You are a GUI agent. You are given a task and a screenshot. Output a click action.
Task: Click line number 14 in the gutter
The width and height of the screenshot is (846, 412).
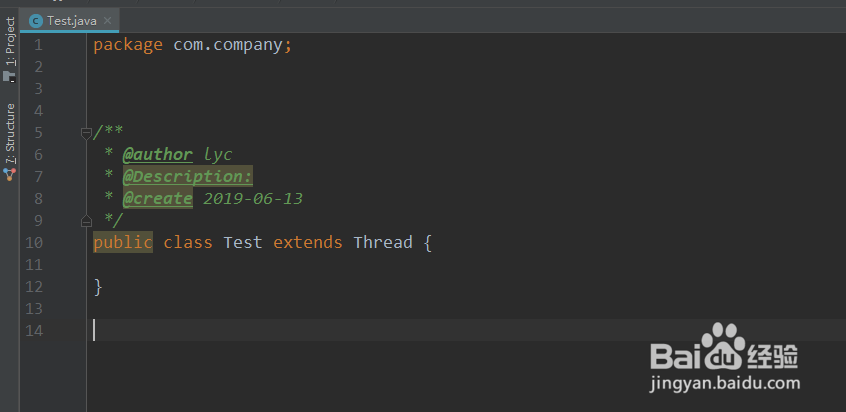(x=33, y=330)
